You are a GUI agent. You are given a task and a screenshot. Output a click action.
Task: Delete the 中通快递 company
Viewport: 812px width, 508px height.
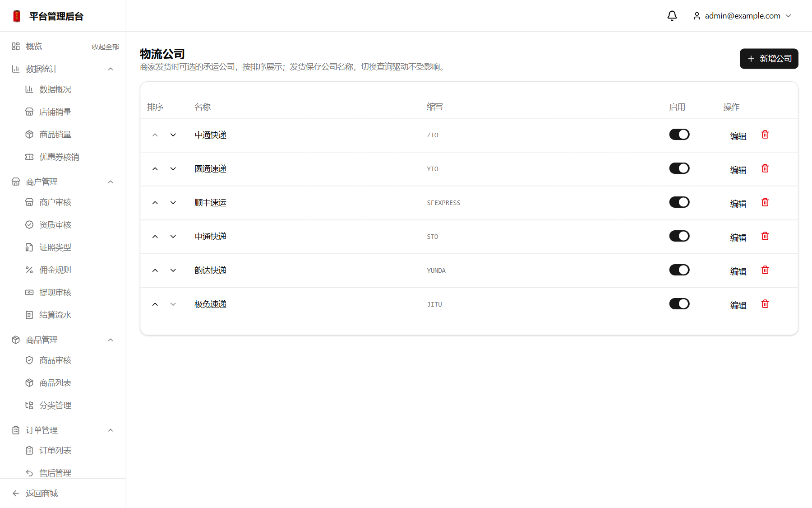765,135
